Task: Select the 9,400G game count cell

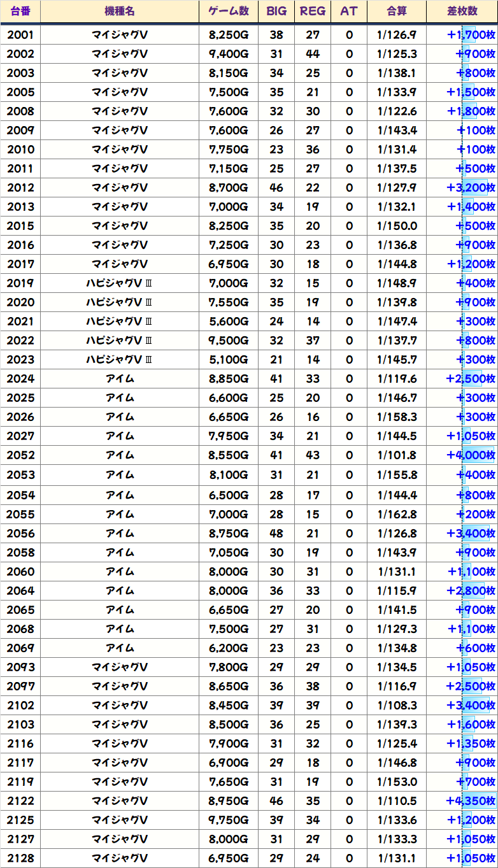Action: (x=229, y=54)
